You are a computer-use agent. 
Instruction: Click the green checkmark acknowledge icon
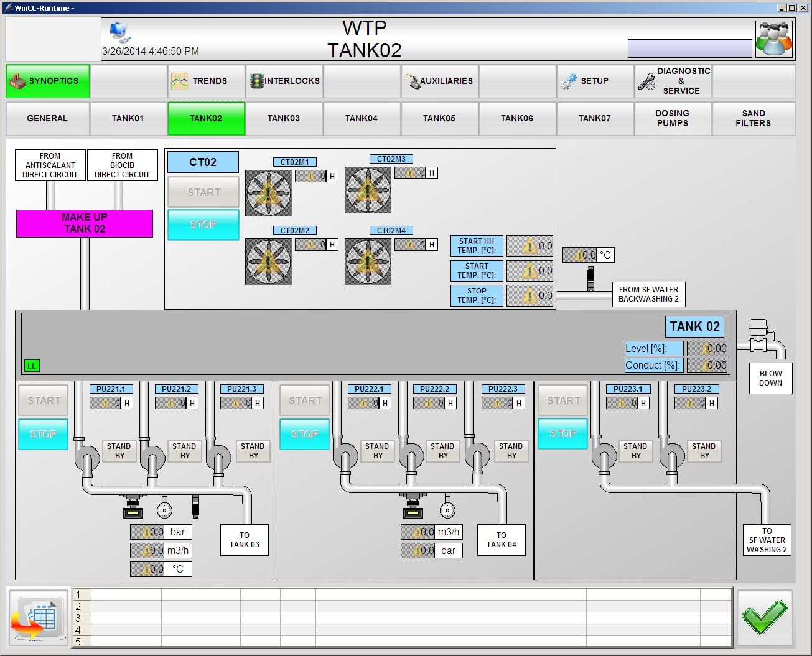pyautogui.click(x=765, y=618)
